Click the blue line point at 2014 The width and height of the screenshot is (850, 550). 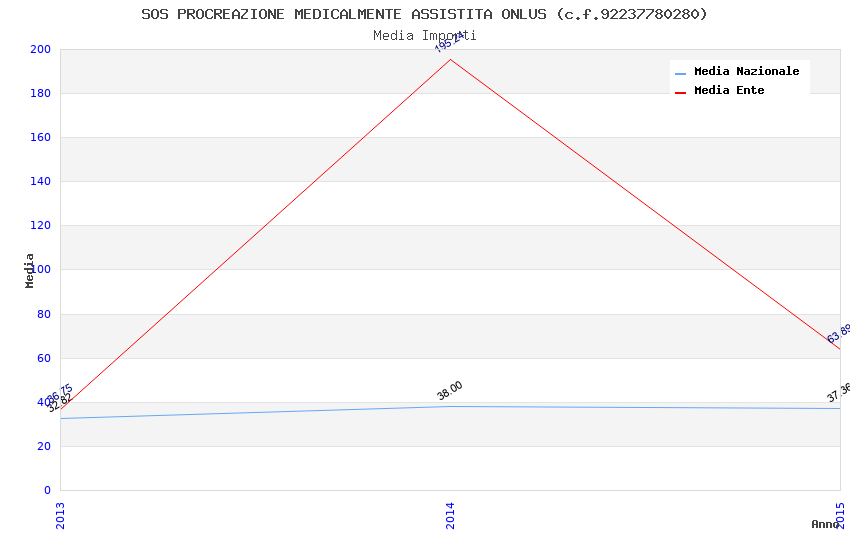[x=450, y=406]
